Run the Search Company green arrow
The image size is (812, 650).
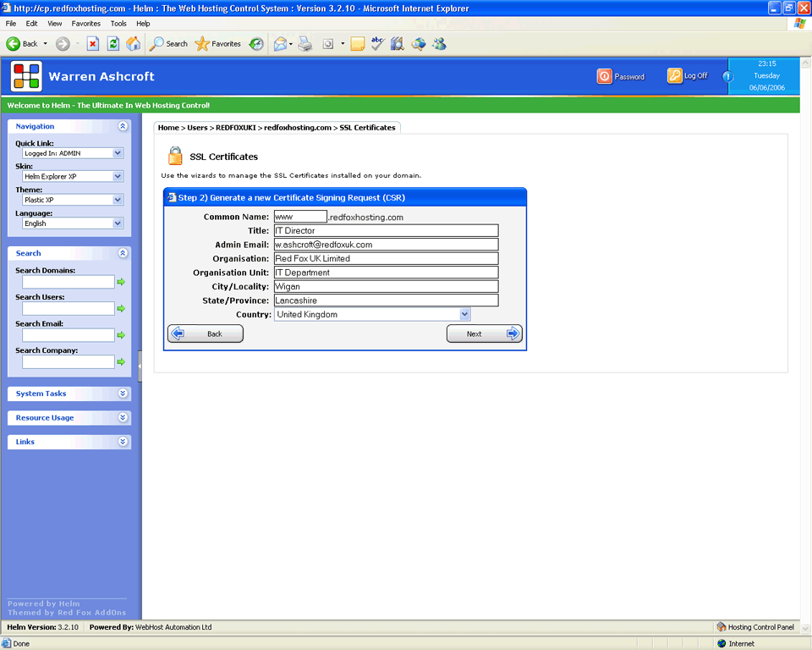[121, 361]
